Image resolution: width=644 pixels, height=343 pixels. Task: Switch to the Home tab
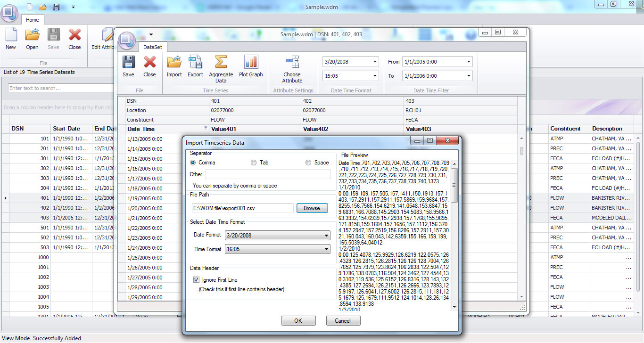[x=32, y=20]
